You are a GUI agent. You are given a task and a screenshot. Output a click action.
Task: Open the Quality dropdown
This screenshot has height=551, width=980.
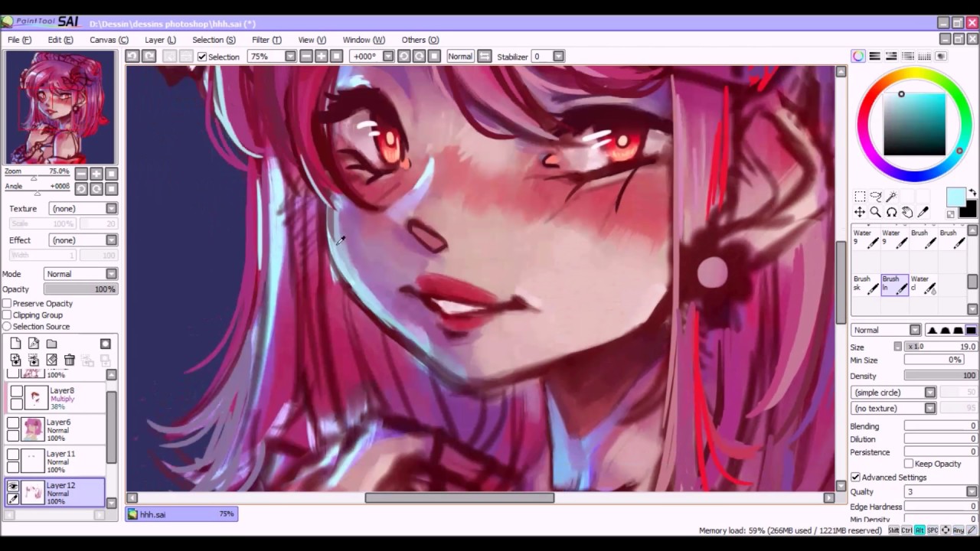(941, 491)
